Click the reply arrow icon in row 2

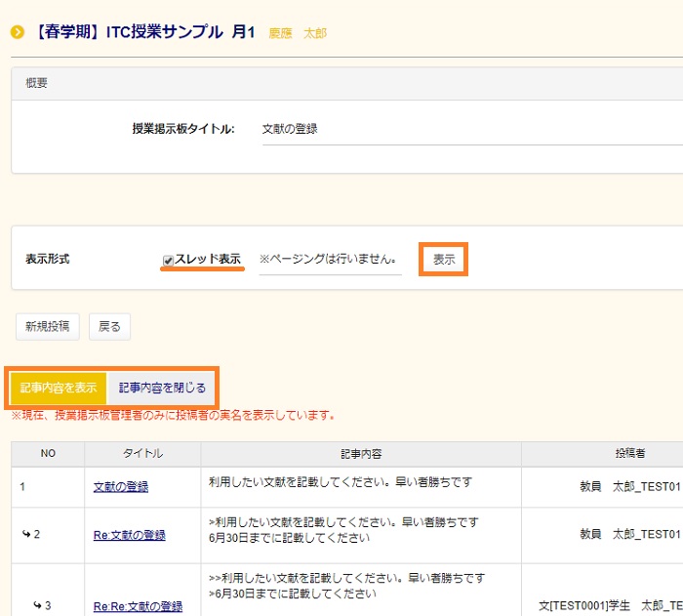click(25, 535)
